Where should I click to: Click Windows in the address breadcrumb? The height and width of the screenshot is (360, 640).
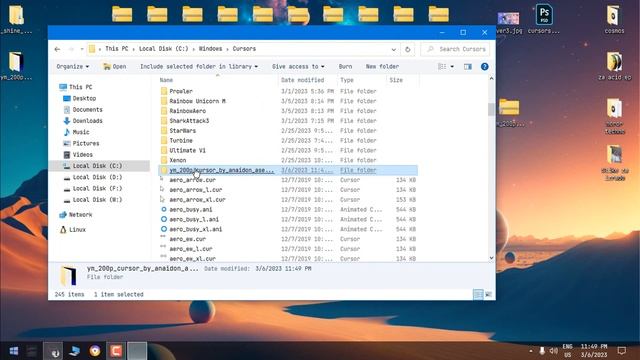(x=210, y=49)
